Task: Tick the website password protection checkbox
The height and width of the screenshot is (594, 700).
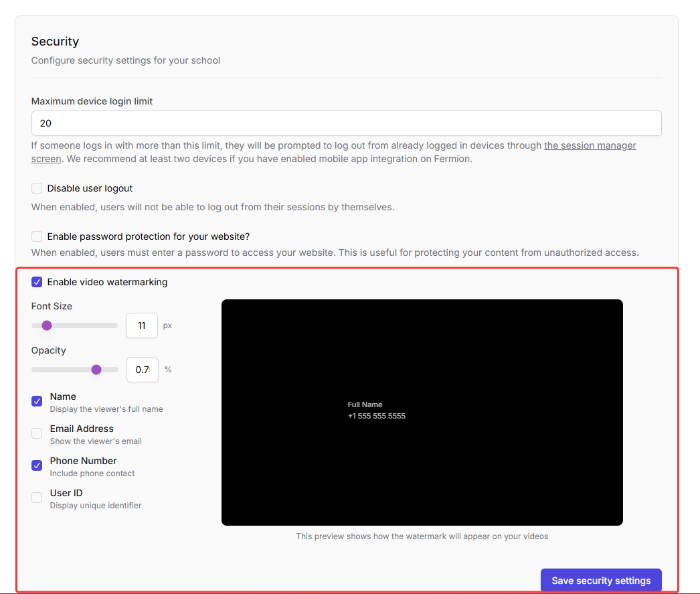Action: [37, 236]
